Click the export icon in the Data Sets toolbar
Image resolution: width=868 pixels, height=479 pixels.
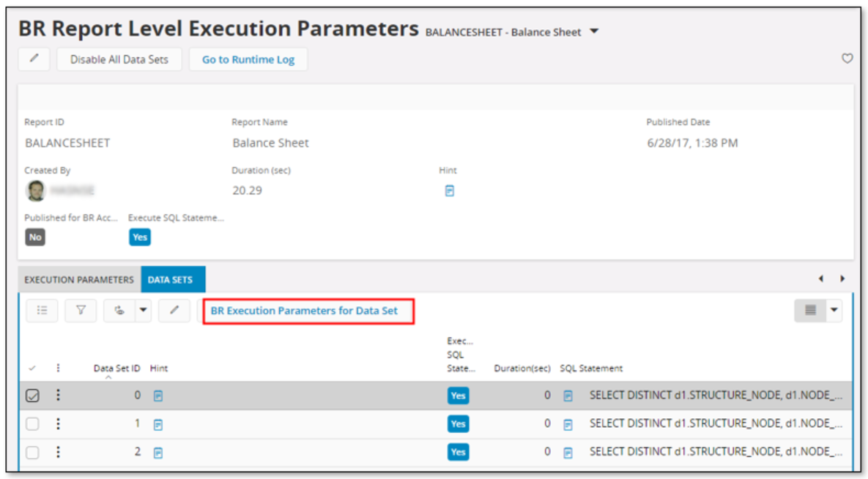tap(121, 310)
